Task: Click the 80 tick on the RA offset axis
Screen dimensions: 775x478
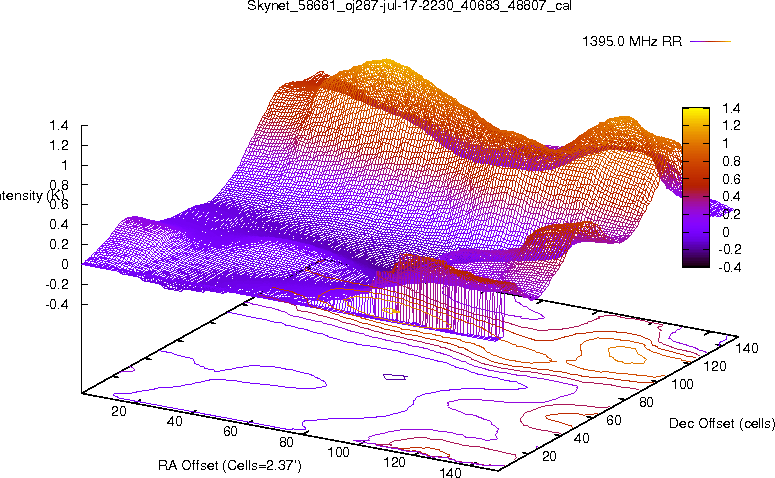Action: [x=286, y=441]
